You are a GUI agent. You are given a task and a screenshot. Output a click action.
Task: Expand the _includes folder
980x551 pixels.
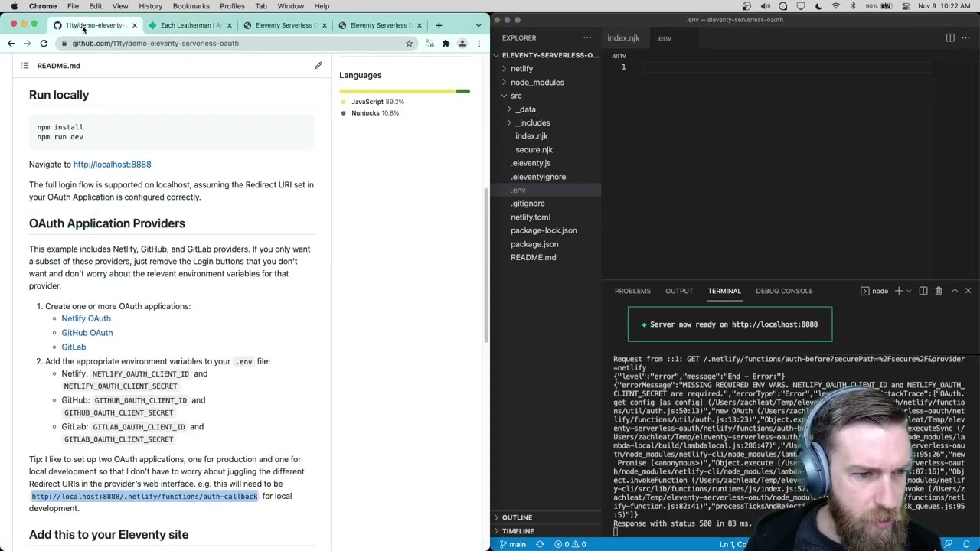pos(547,122)
